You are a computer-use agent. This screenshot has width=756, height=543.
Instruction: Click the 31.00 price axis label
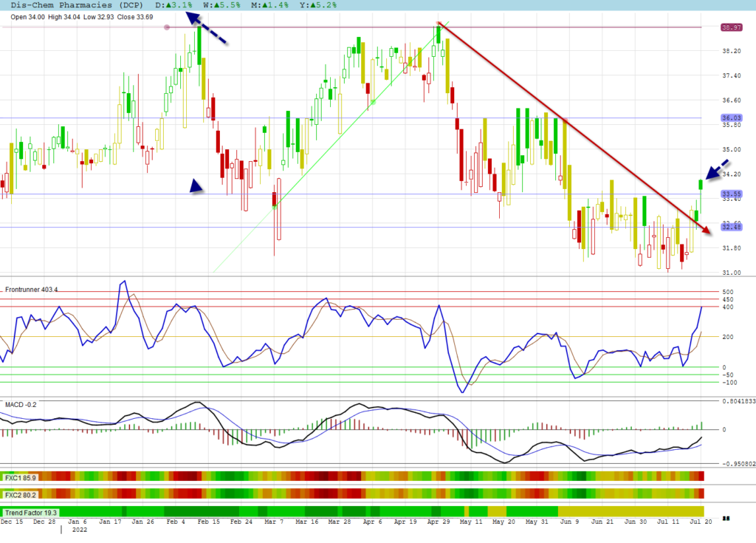tap(732, 273)
